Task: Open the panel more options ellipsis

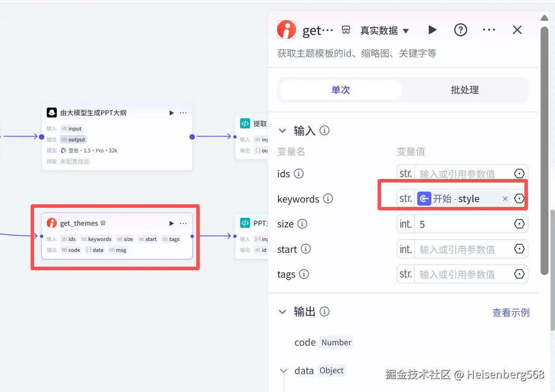Action: point(489,30)
